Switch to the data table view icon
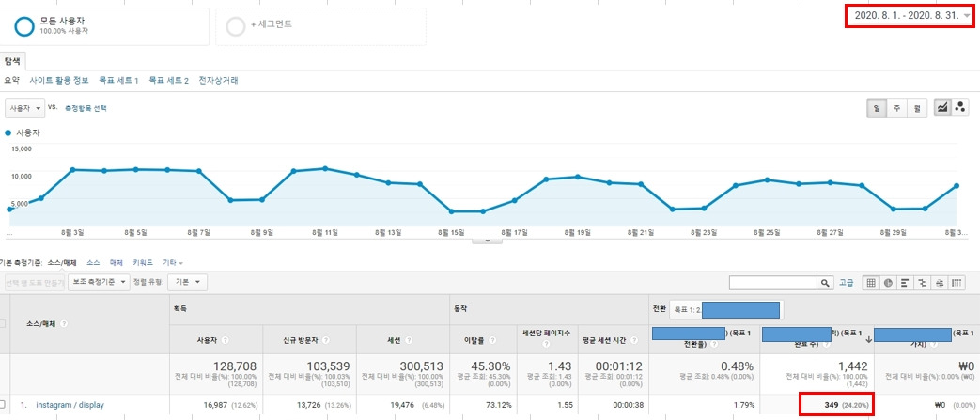 pyautogui.click(x=870, y=283)
